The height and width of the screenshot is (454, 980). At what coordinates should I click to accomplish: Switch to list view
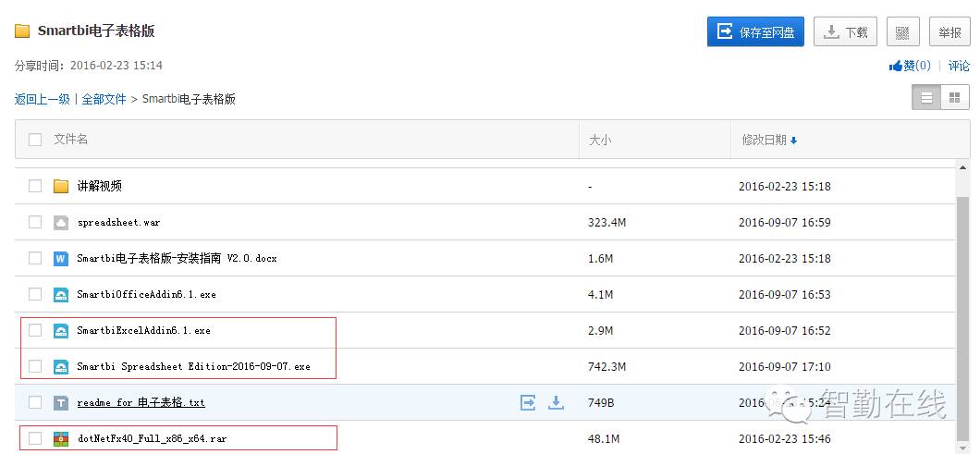pos(926,98)
